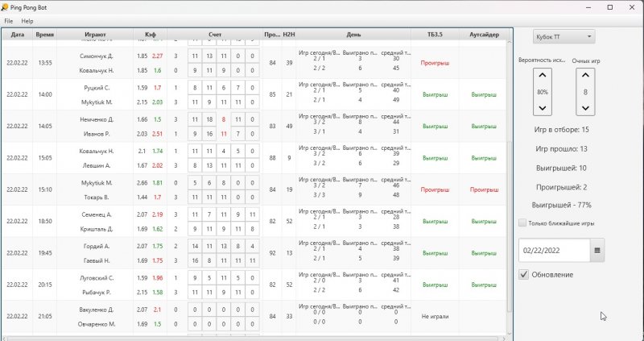The height and width of the screenshot is (341, 644).
Task: Increase the Очных игр count
Action: pos(585,76)
